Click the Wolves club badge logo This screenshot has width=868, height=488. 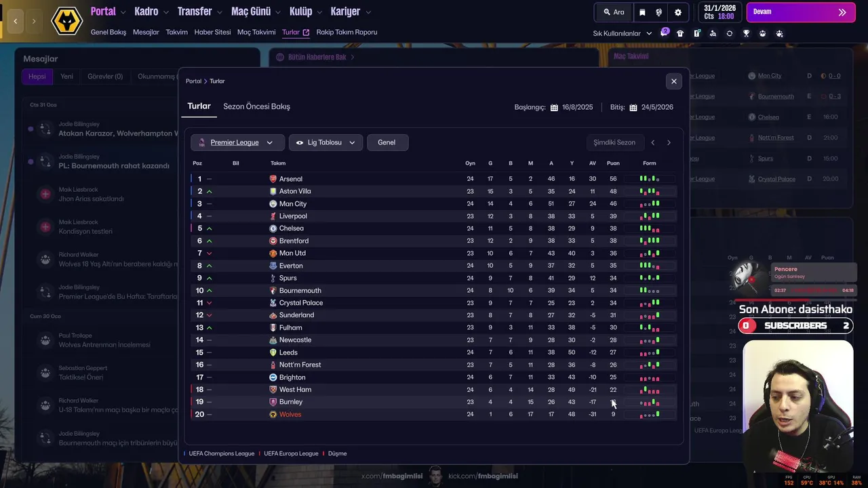66,20
